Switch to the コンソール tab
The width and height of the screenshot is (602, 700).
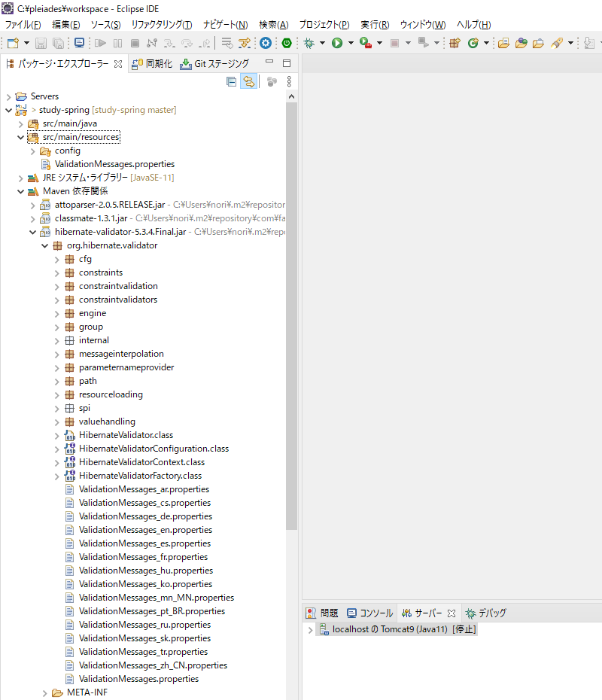(370, 613)
